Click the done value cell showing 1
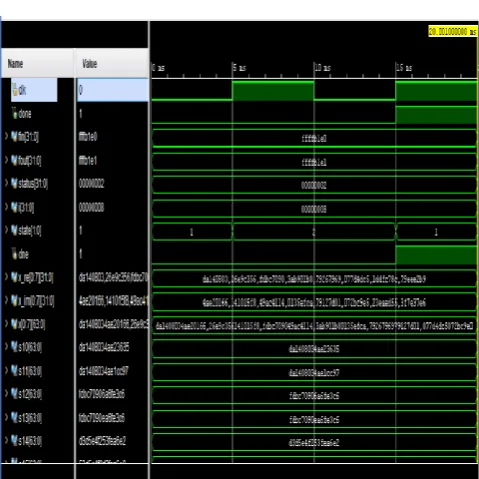Image resolution: width=479 pixels, height=479 pixels. click(81, 114)
